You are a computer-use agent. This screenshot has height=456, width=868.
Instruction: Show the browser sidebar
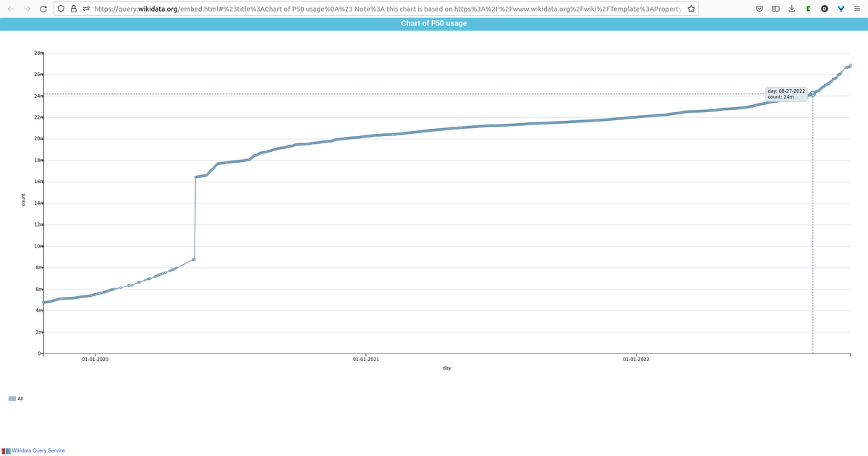pyautogui.click(x=775, y=9)
